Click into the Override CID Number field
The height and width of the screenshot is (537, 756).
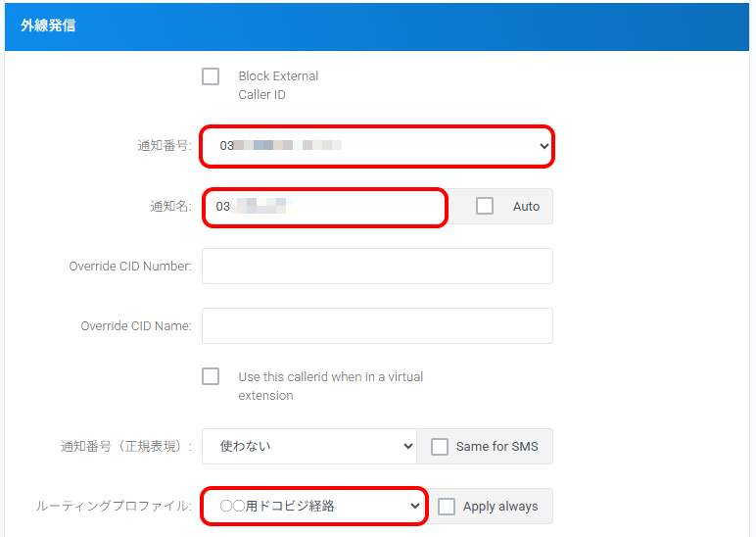coord(377,266)
